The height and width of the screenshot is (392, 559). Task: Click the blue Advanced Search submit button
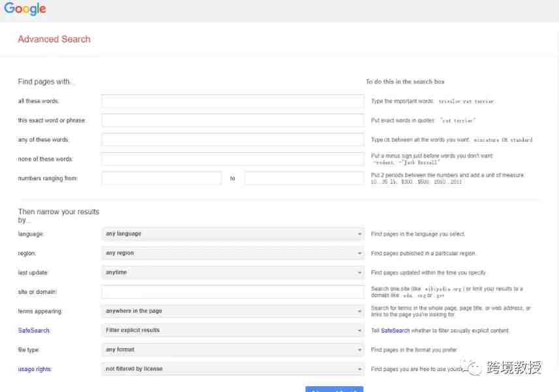334,389
